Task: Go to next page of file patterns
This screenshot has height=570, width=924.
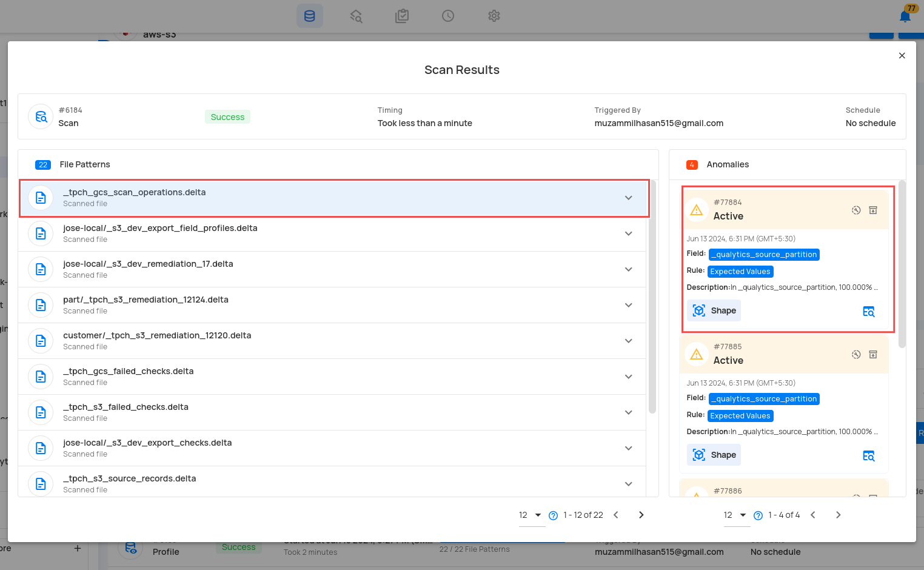Action: pos(641,515)
